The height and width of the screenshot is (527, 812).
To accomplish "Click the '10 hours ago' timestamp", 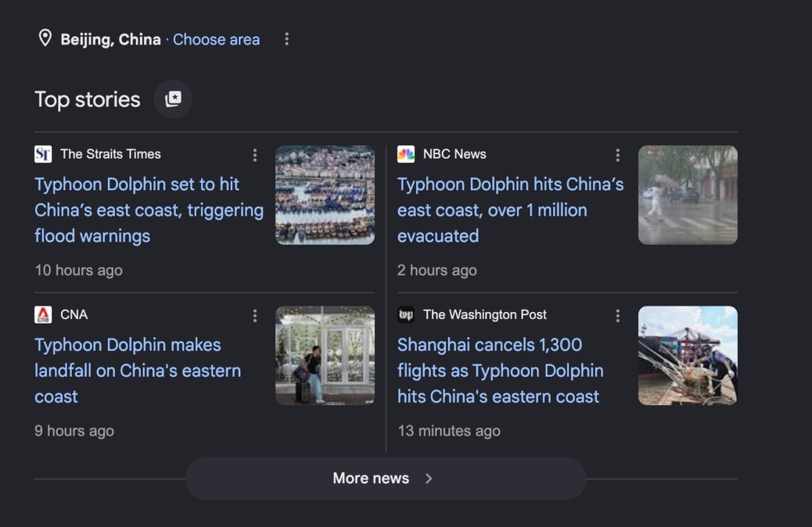I will pyautogui.click(x=78, y=270).
